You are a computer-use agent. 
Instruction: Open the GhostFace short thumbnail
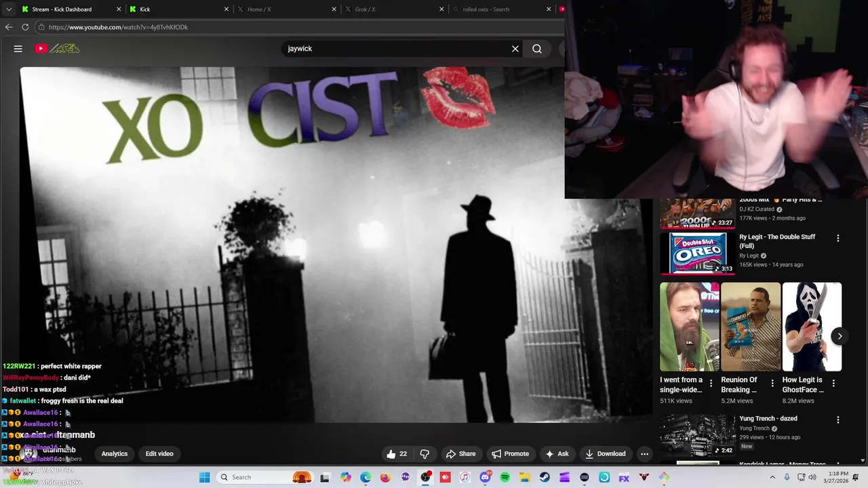[812, 327]
